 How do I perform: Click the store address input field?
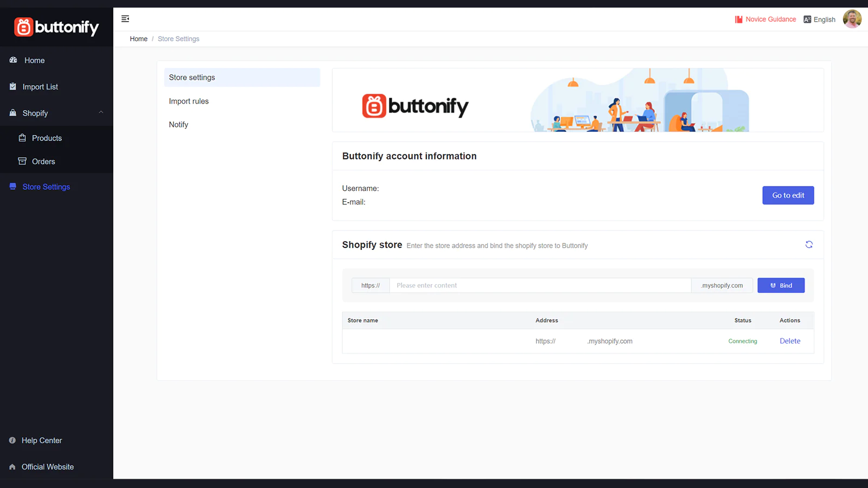(540, 285)
